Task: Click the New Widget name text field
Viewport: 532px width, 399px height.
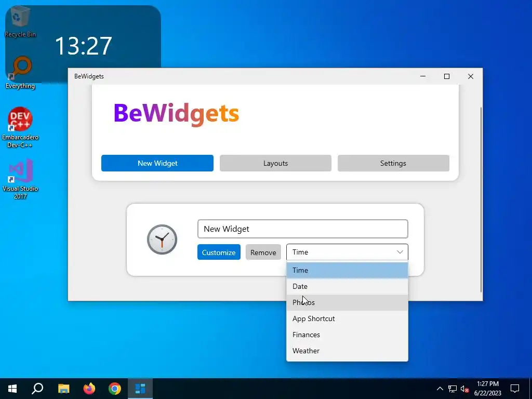Action: [x=303, y=229]
